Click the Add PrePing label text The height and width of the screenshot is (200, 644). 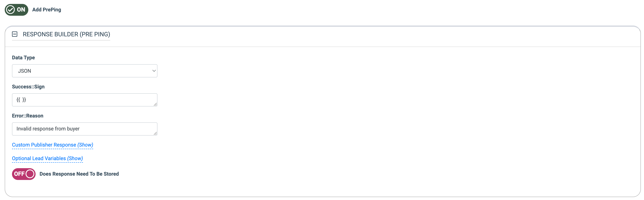(47, 10)
